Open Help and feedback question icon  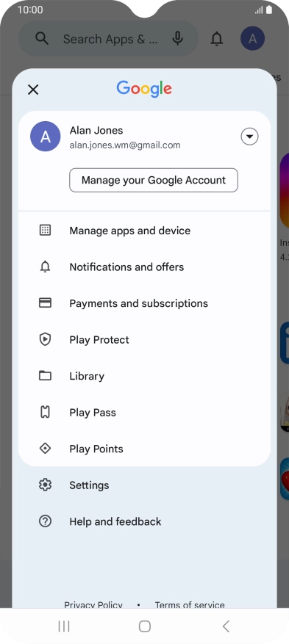pyautogui.click(x=45, y=521)
